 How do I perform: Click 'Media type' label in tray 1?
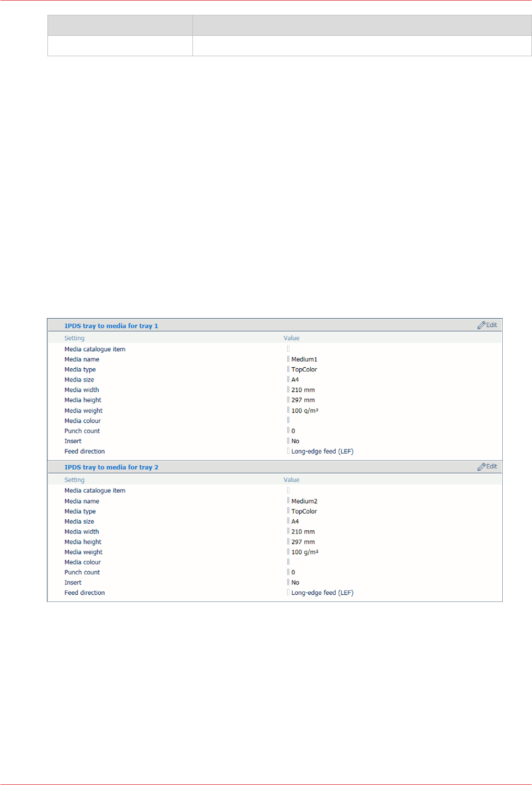(80, 370)
